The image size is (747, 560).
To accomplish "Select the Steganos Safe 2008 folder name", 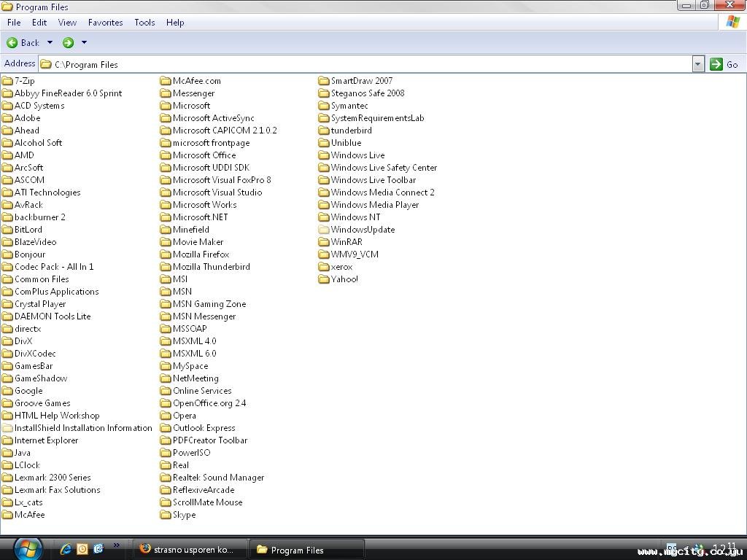I will (x=368, y=93).
